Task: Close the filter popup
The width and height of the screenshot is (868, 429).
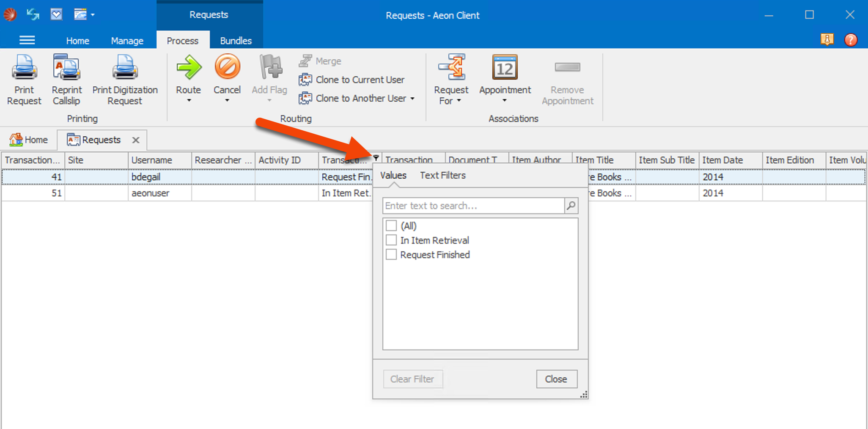Action: 556,379
